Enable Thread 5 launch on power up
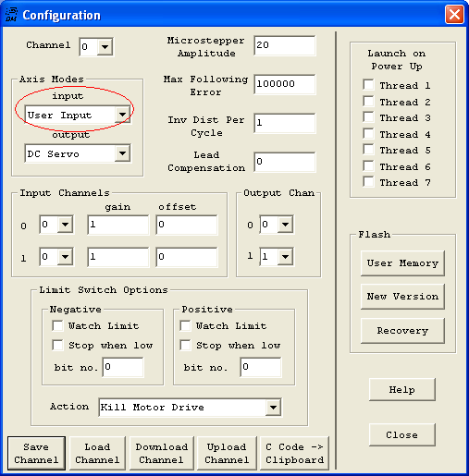The width and height of the screenshot is (469, 476). [x=368, y=150]
